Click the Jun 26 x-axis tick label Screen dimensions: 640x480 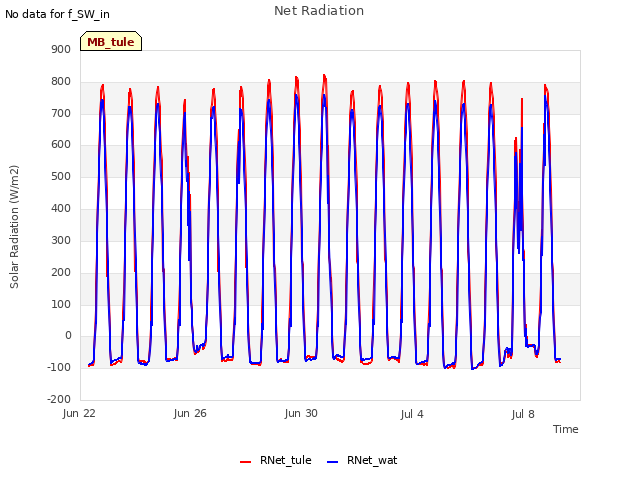190,413
